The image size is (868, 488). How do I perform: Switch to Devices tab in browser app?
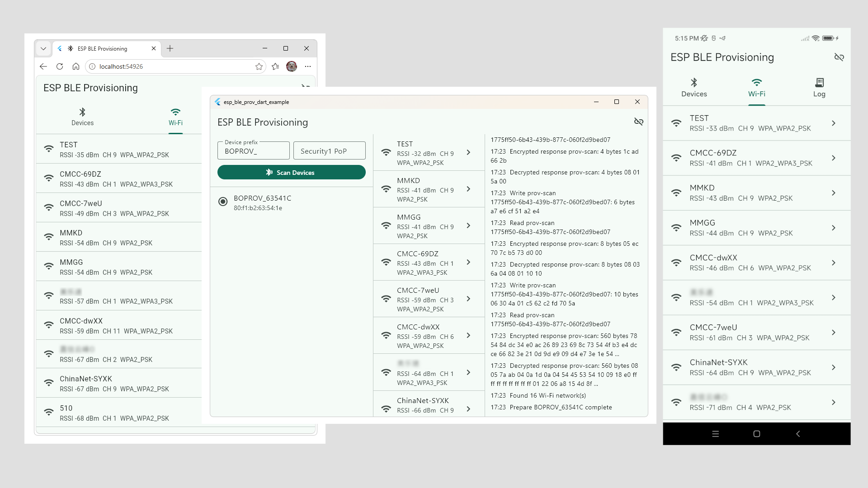(x=82, y=117)
